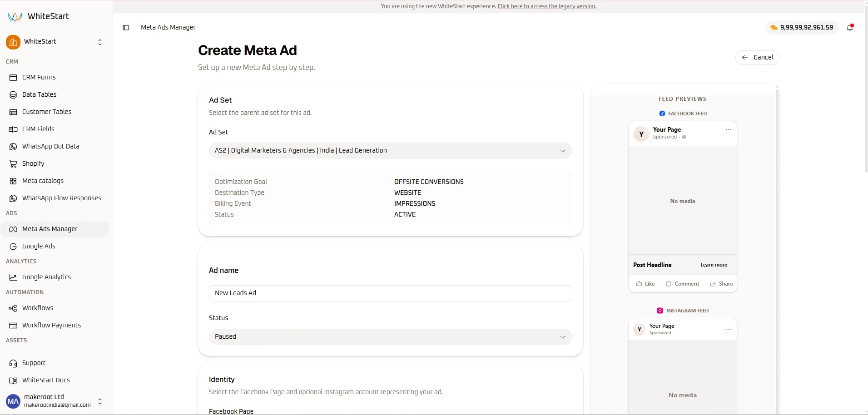868x415 pixels.
Task: Click the Meta catalogs grid icon
Action: coord(13,181)
